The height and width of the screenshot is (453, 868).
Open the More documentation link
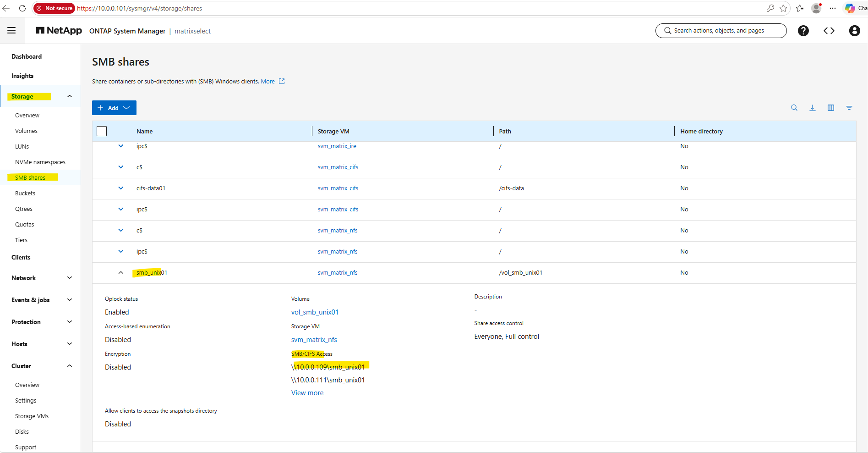(x=268, y=81)
